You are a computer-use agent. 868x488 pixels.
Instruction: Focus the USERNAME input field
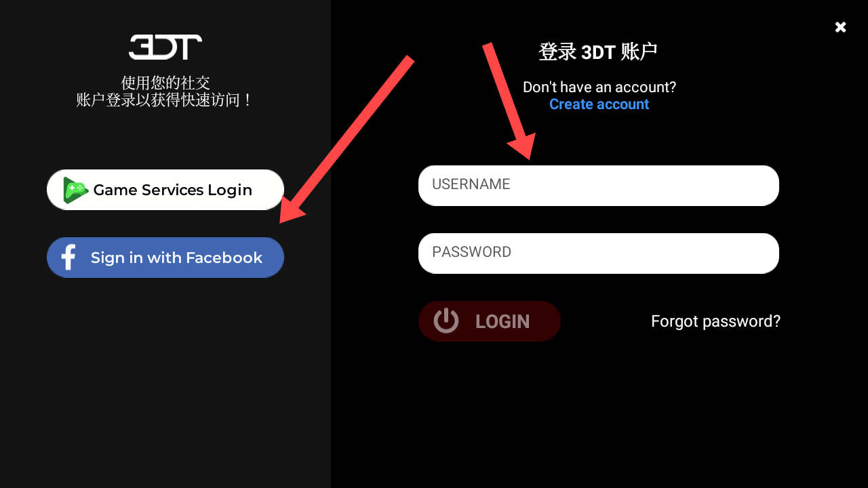tap(599, 186)
